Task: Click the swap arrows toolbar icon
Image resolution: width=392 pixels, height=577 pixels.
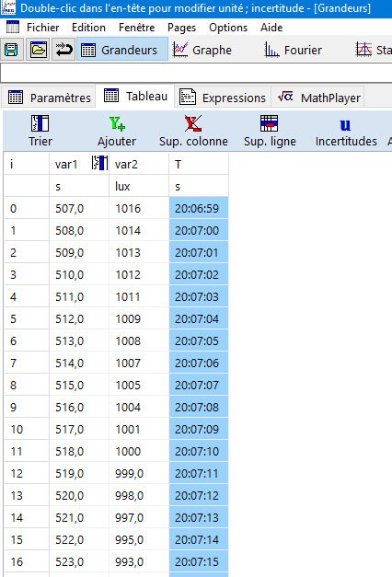Action: click(63, 50)
